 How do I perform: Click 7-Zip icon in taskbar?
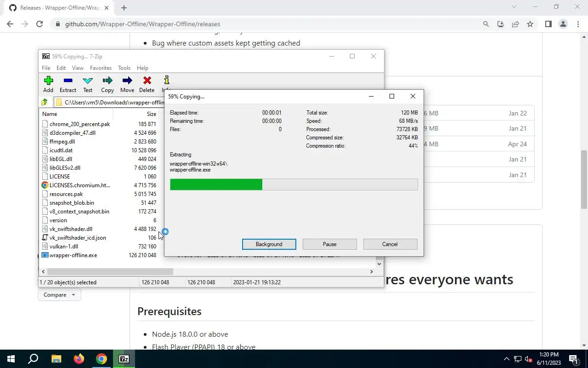tap(124, 359)
